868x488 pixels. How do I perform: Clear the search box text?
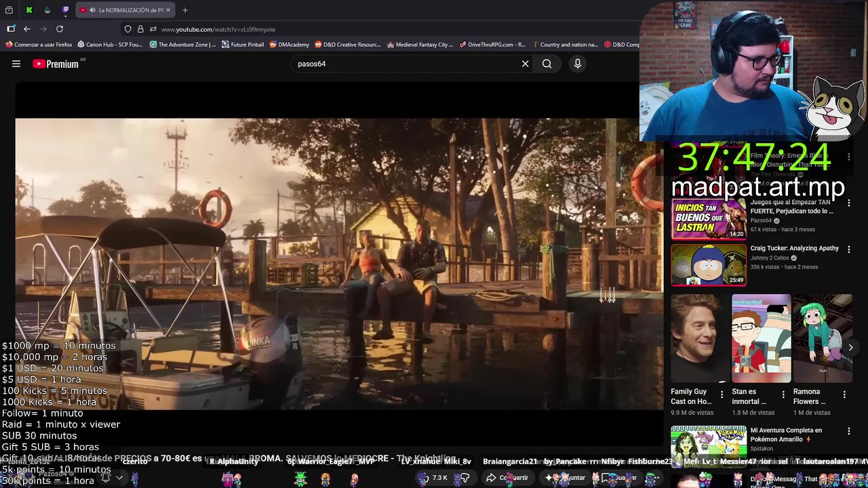coord(525,64)
